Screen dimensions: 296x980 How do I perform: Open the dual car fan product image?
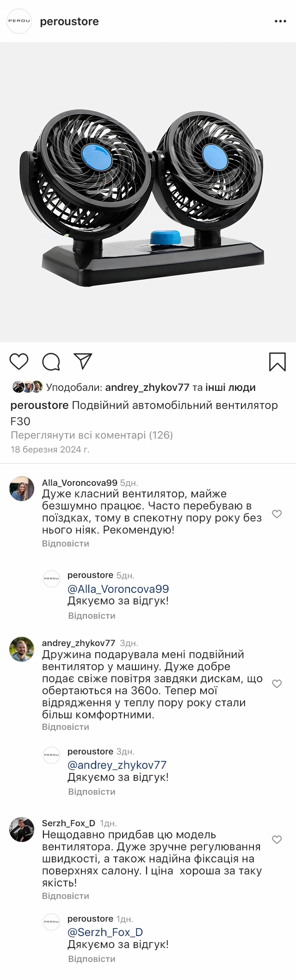[148, 192]
